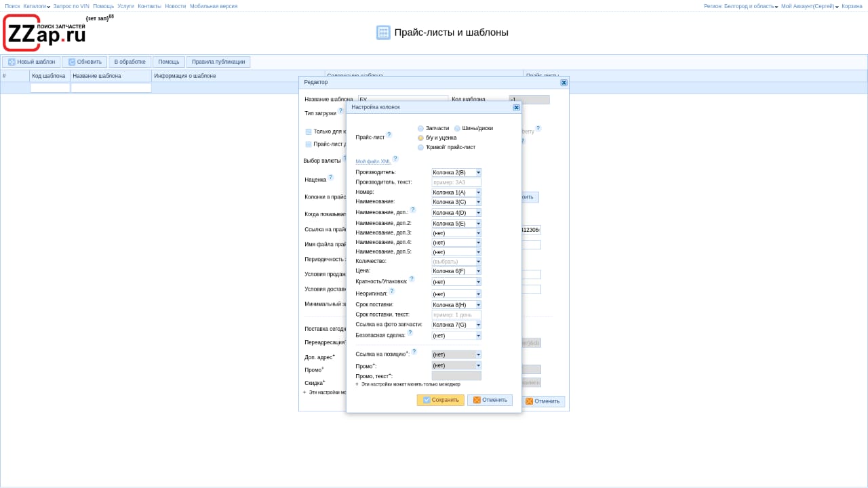Click the help icon beside Мой файл XML

pos(395,159)
